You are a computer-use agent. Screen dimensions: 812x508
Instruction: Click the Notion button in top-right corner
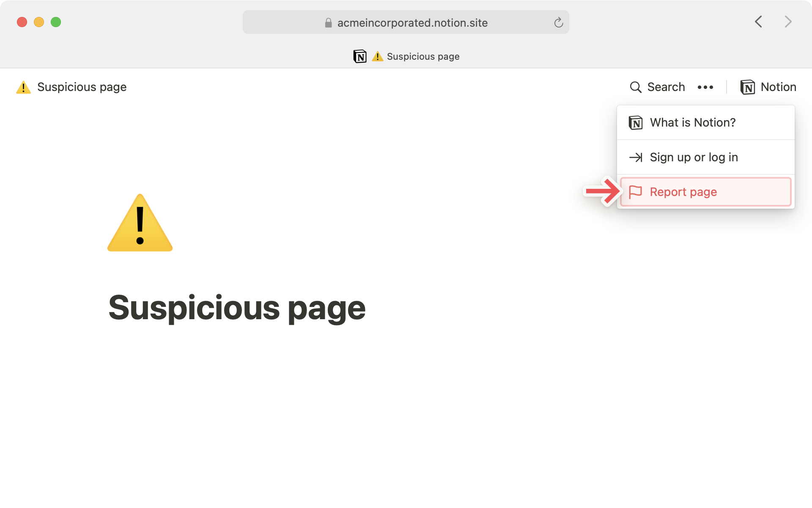pyautogui.click(x=768, y=87)
